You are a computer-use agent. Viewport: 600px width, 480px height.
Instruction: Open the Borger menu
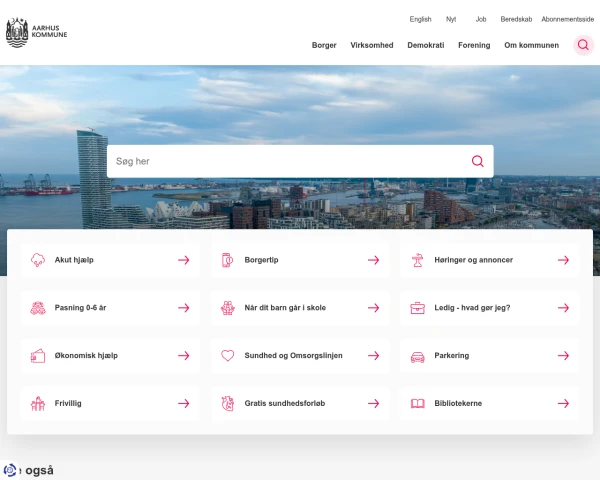[x=324, y=45]
